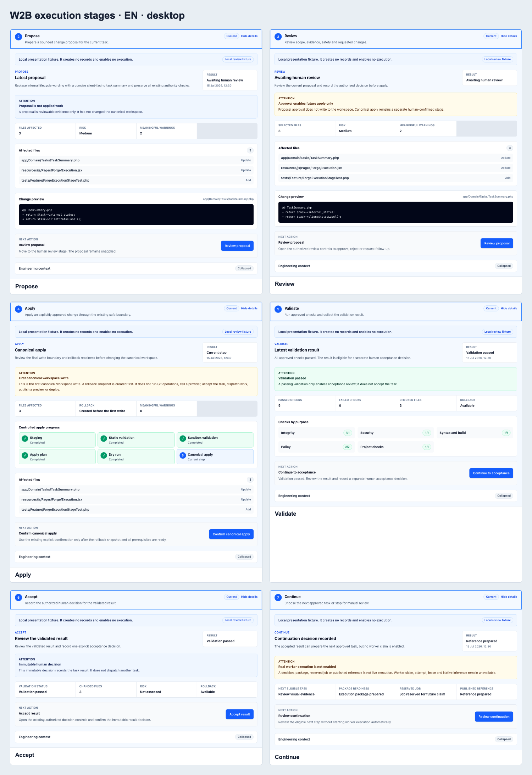Expand Engineering context in Propose panel
This screenshot has width=532, height=775.
[136, 269]
